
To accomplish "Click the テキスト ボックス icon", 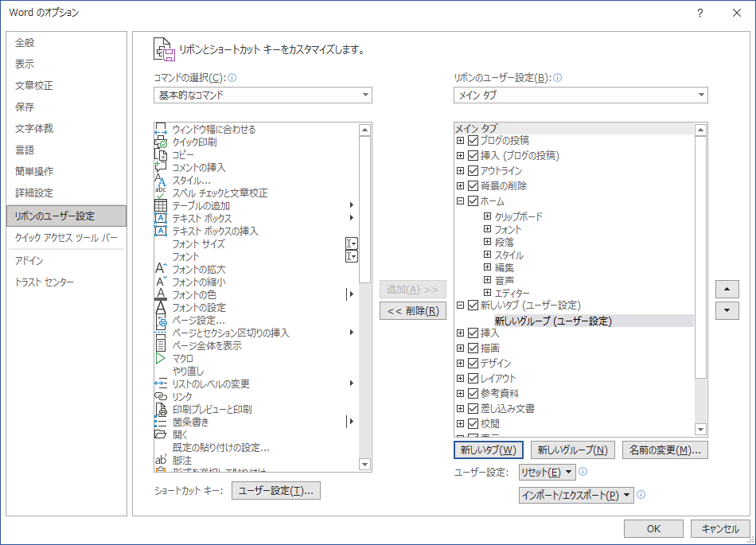I will (161, 218).
